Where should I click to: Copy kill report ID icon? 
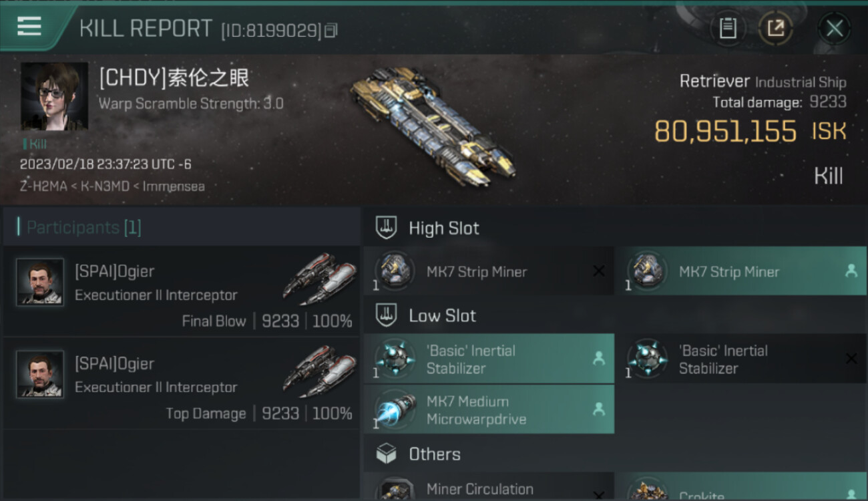tap(332, 30)
